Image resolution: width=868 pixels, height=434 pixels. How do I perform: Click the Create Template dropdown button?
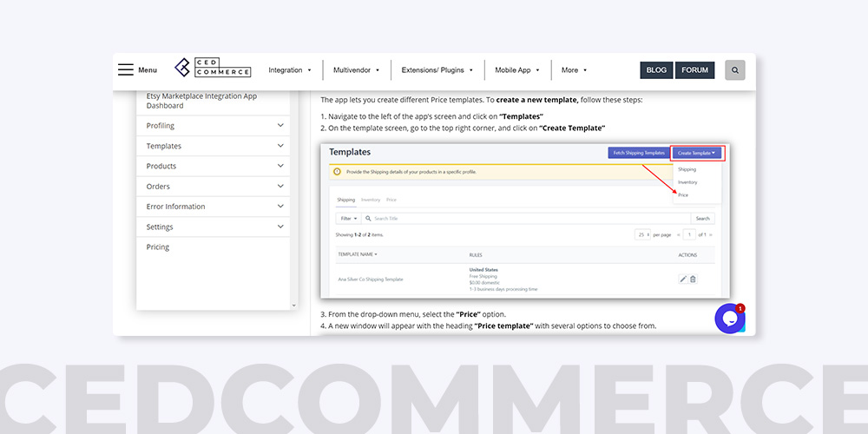tap(696, 153)
